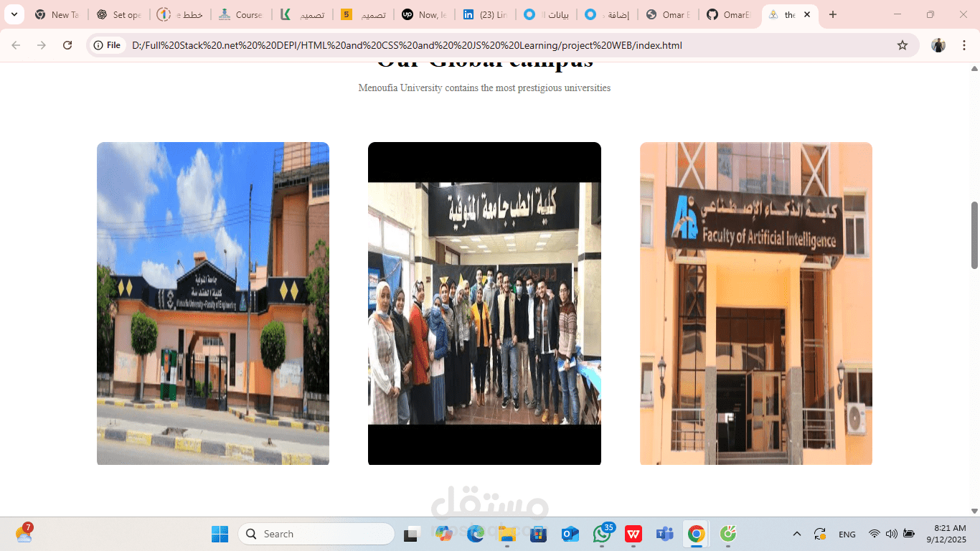Click the taskbar Search box
Image resolution: width=980 pixels, height=551 pixels.
pos(316,534)
